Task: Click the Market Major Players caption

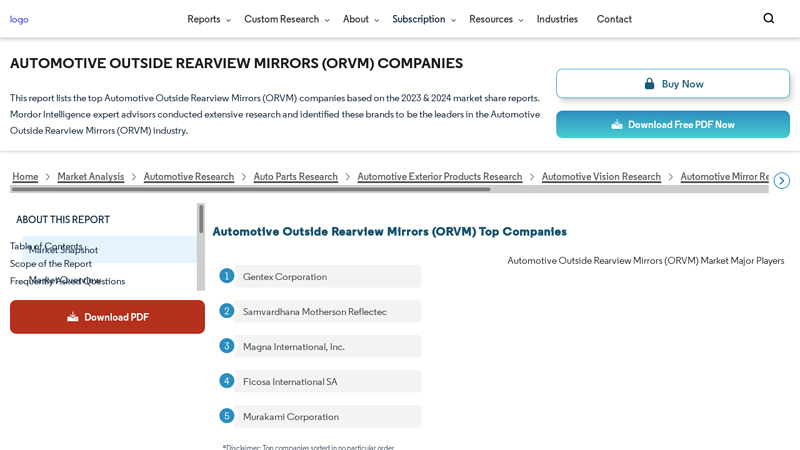Action: point(645,261)
